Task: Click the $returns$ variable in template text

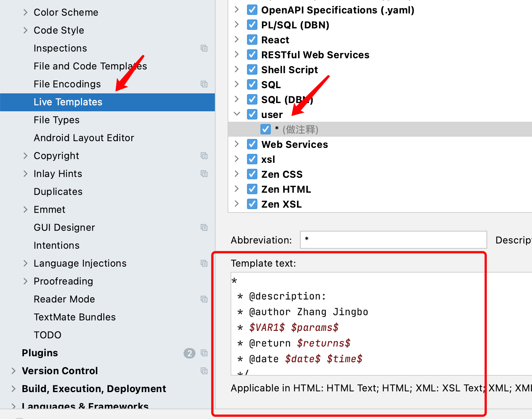Action: click(323, 343)
